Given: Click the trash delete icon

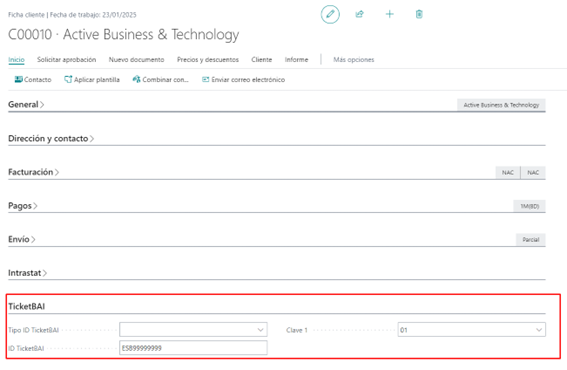Looking at the screenshot, I should pyautogui.click(x=419, y=14).
